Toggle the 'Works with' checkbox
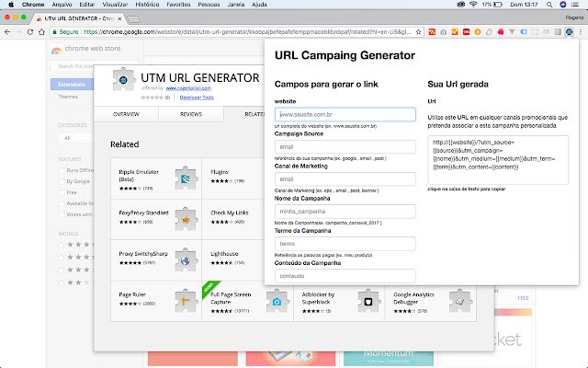This screenshot has height=368, width=588. pos(62,214)
